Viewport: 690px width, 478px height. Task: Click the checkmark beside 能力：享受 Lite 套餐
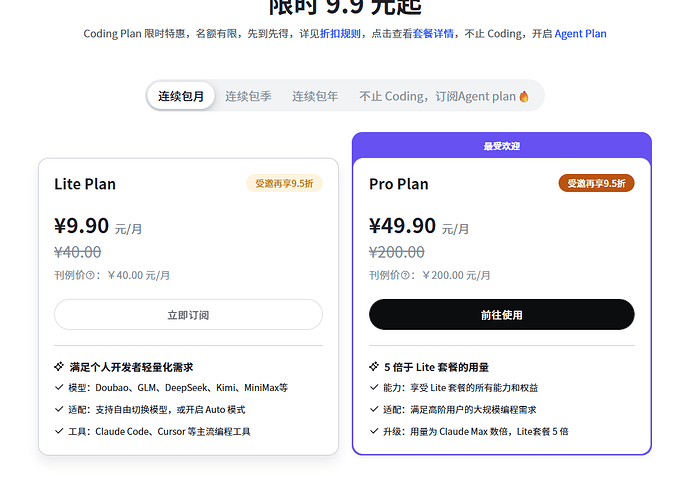[374, 387]
